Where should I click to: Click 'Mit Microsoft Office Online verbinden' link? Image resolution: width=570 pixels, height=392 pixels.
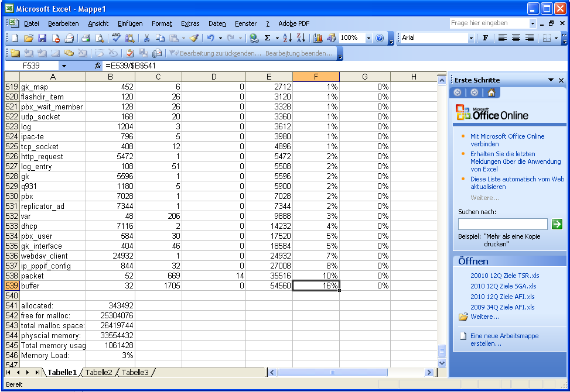click(507, 140)
